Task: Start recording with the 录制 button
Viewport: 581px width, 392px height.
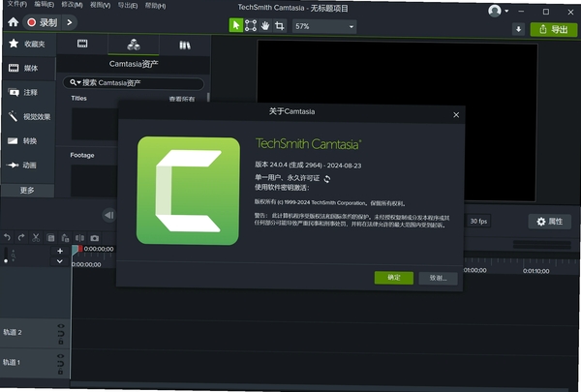Action: click(x=43, y=22)
